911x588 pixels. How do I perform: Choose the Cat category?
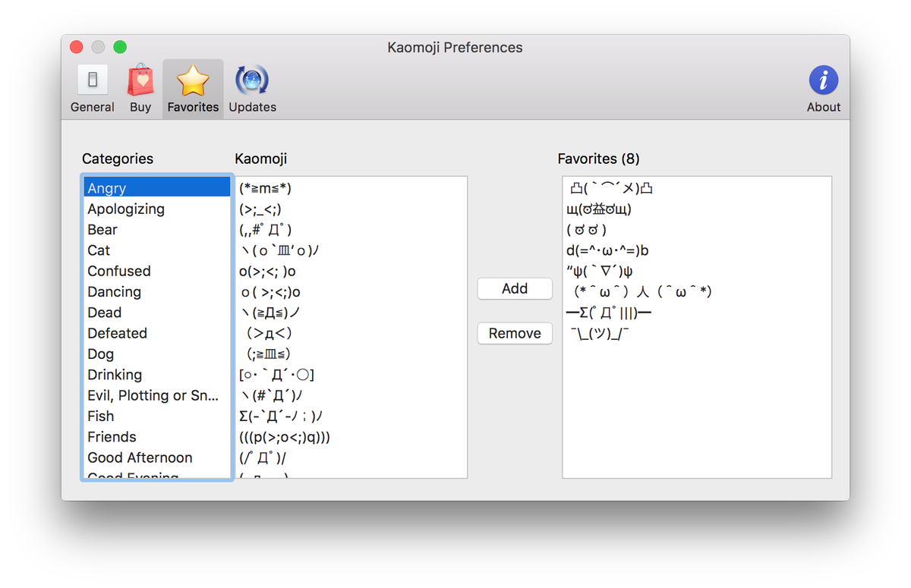pos(157,250)
